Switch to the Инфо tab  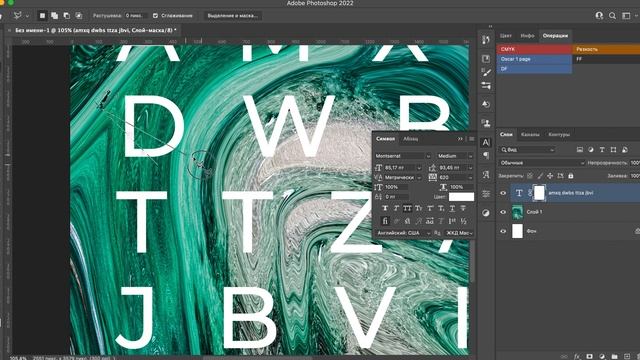pyautogui.click(x=527, y=36)
